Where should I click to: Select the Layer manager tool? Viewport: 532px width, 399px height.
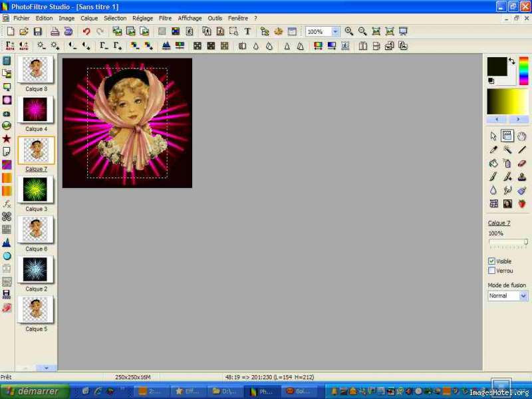507,136
